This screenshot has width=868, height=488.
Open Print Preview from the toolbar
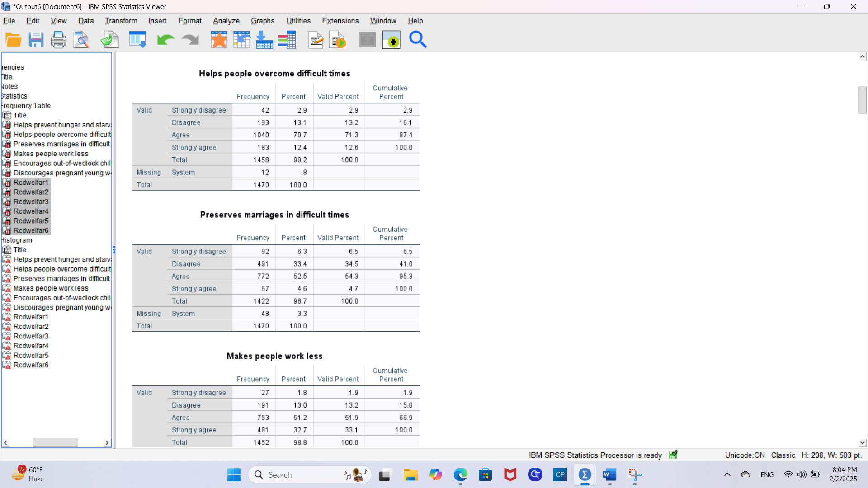click(x=81, y=39)
